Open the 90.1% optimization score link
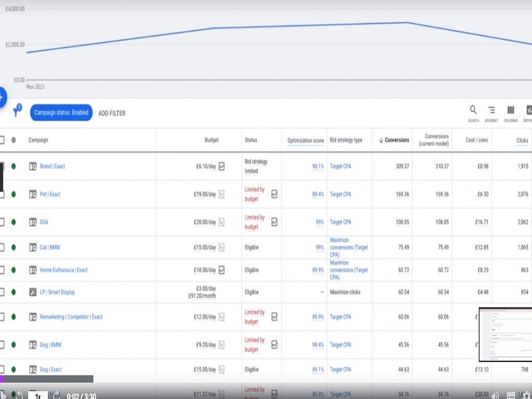The width and height of the screenshot is (532, 399). pos(318,166)
